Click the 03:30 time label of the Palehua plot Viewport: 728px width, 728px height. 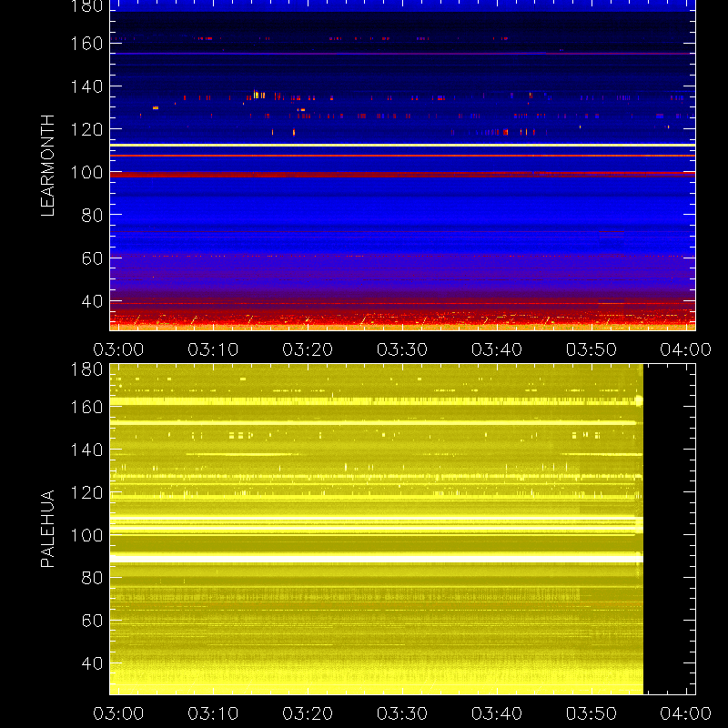pyautogui.click(x=402, y=713)
